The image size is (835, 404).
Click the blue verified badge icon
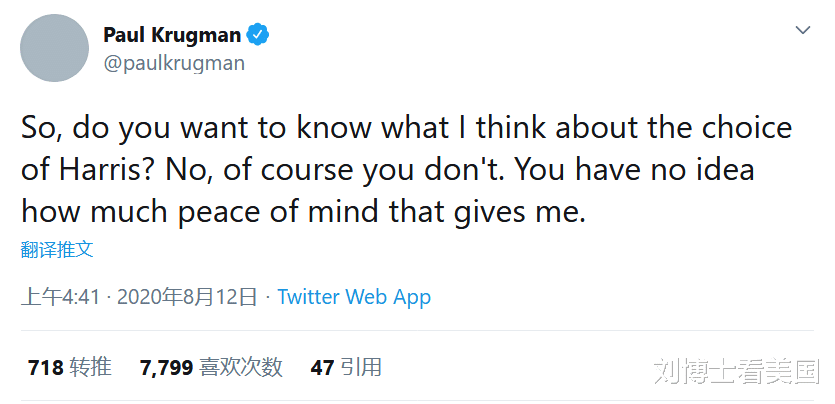coord(258,36)
